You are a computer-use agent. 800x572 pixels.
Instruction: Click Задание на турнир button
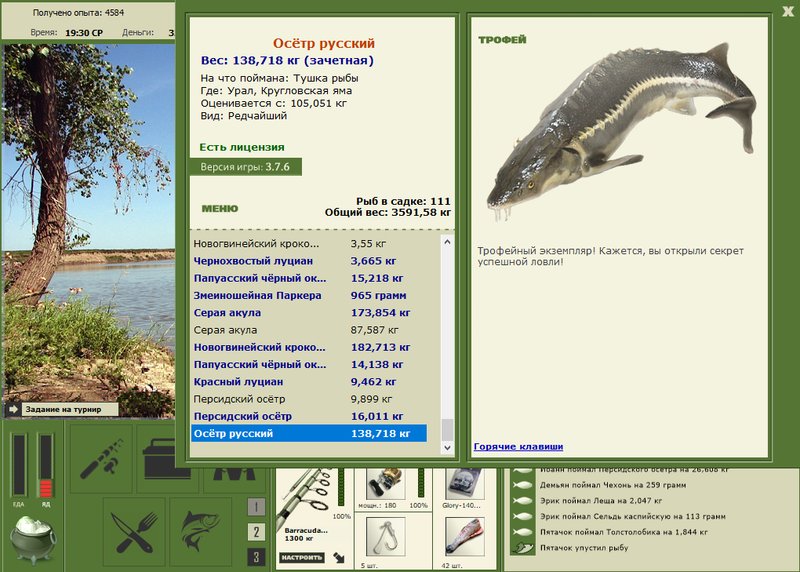point(70,409)
